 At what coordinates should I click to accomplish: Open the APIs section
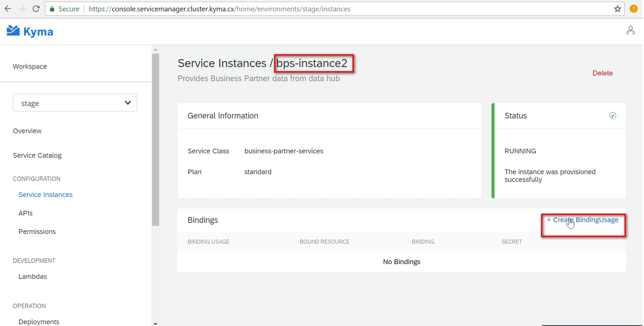click(x=25, y=213)
